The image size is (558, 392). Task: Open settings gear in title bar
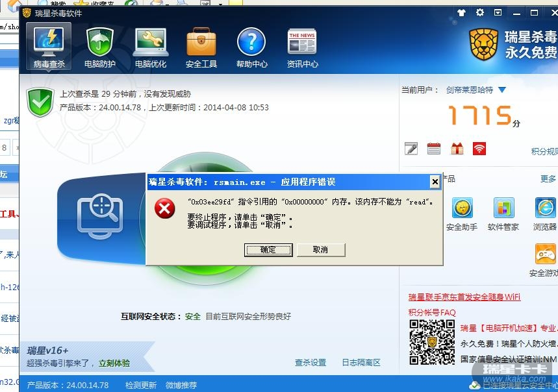click(x=479, y=13)
